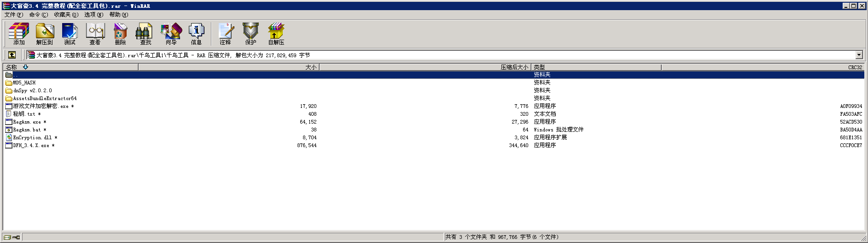Click size value 64,152
The height and width of the screenshot is (243, 868).
(x=308, y=122)
